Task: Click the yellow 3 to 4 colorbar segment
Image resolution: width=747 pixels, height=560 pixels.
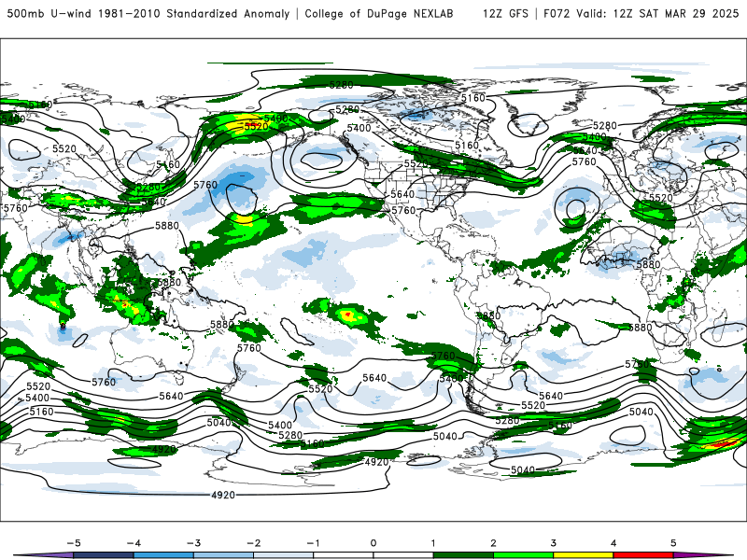Action: tap(583, 555)
